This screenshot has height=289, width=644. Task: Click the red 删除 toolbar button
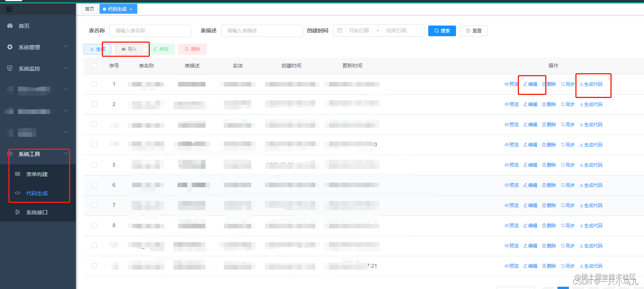pyautogui.click(x=192, y=49)
